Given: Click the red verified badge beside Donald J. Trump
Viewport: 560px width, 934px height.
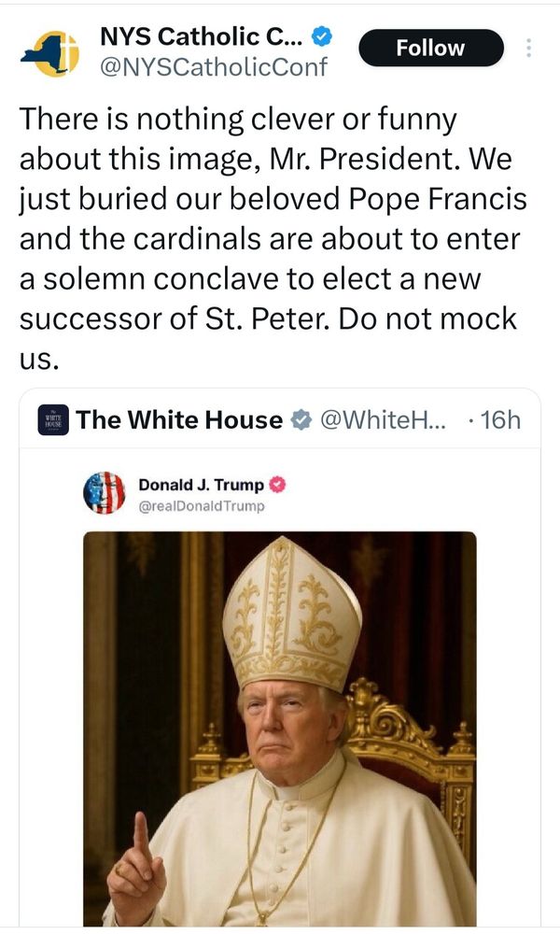Looking at the screenshot, I should 277,485.
